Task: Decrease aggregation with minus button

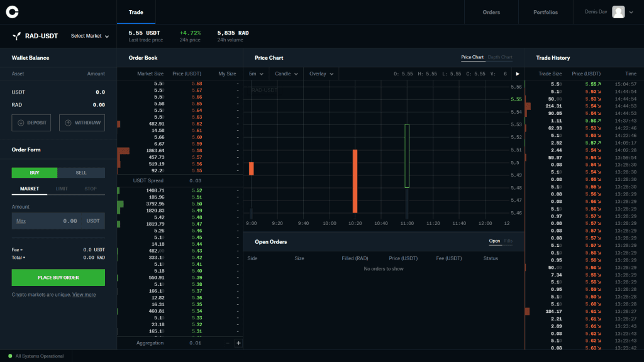Action: [x=228, y=343]
